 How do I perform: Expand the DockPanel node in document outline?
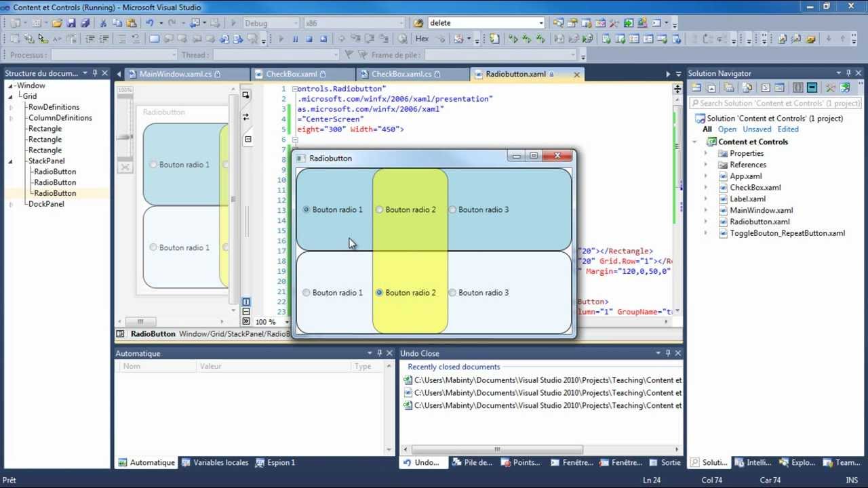click(x=11, y=204)
